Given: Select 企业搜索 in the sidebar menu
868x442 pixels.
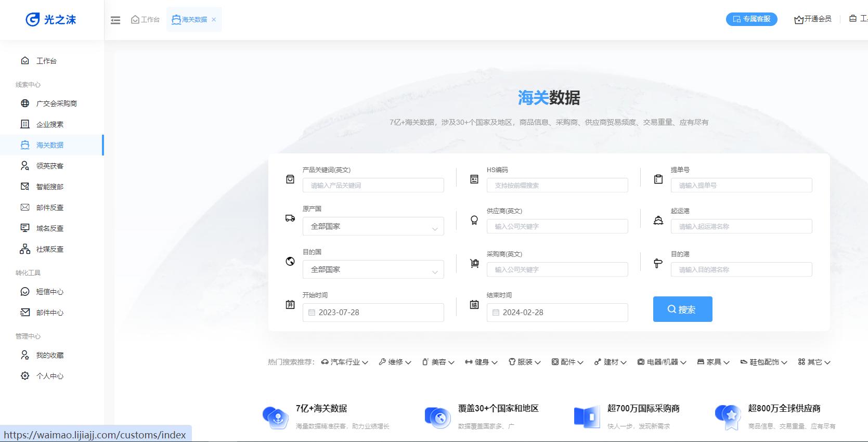Looking at the screenshot, I should (50, 124).
